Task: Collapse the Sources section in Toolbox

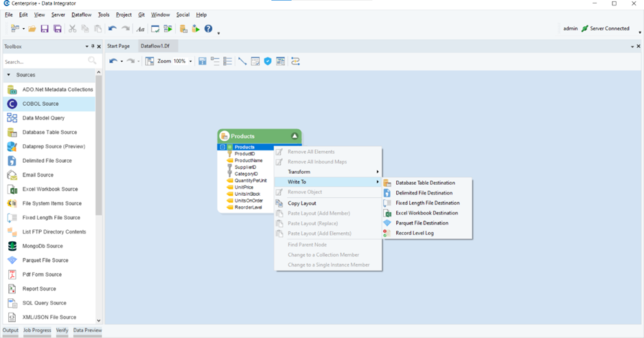Action: point(9,75)
